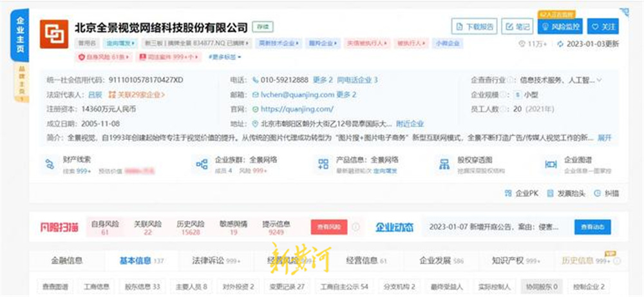This screenshot has height=297, width=644.
Task: Click 历史风险 15628 in risk scan
Action: [191, 227]
